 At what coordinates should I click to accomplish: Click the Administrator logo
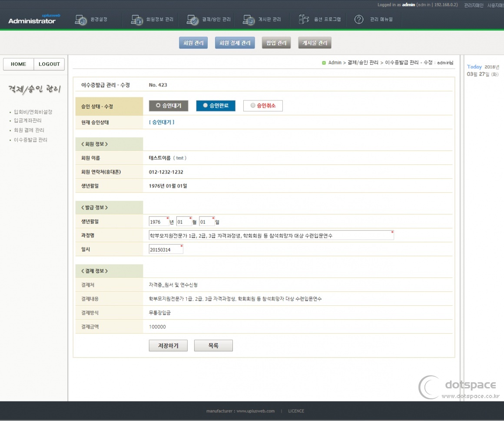pyautogui.click(x=32, y=20)
